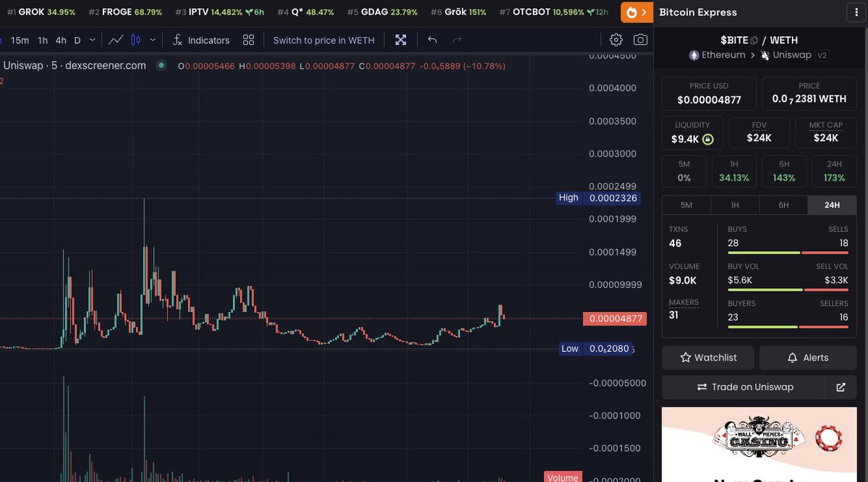868x482 pixels.
Task: Open the layout grid templates icon
Action: pos(249,40)
